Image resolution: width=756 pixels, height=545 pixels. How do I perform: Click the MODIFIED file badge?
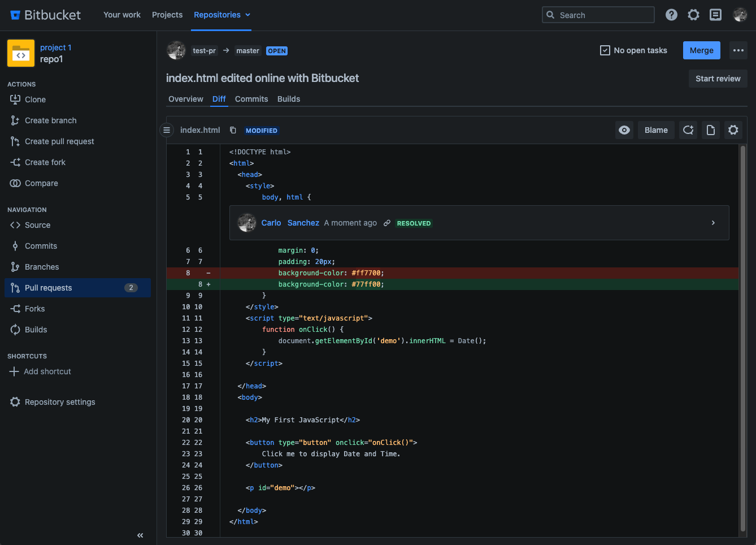click(x=262, y=131)
